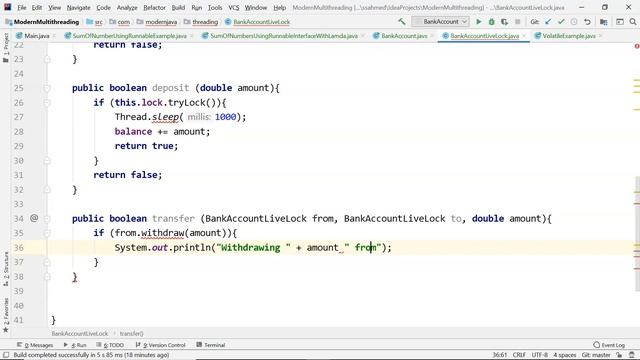Close the BankAccountLiveLock.java tab

[524, 36]
